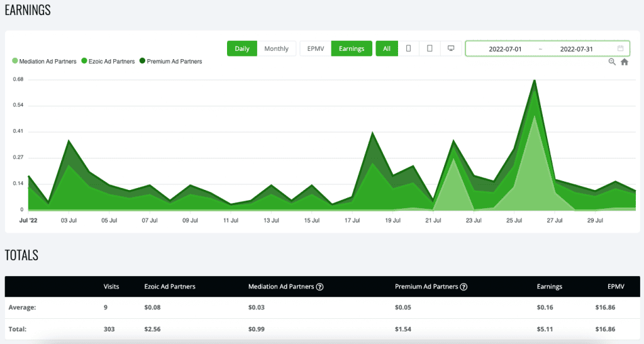Reset chart view with home icon
This screenshot has height=344, width=644.
click(625, 62)
